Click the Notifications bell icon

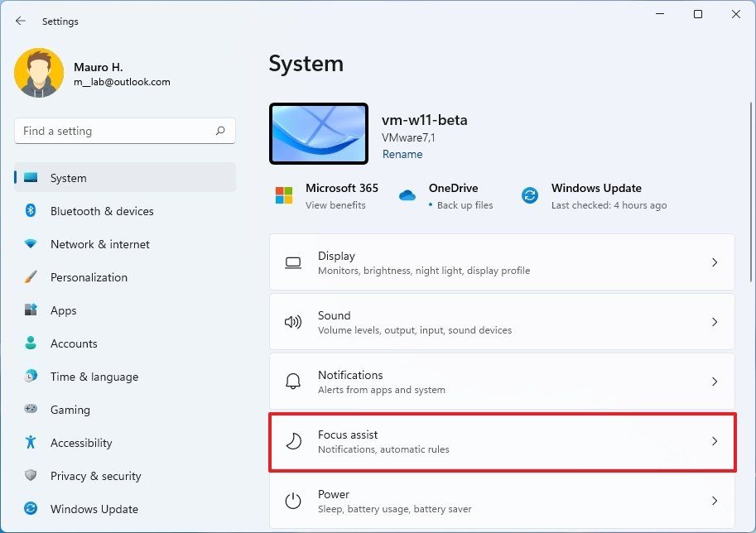pyautogui.click(x=293, y=382)
